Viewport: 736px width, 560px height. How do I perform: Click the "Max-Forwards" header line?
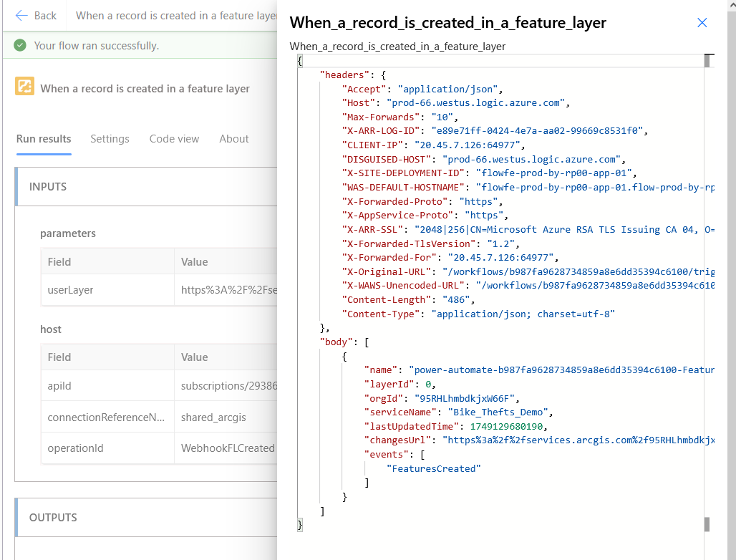pyautogui.click(x=400, y=117)
